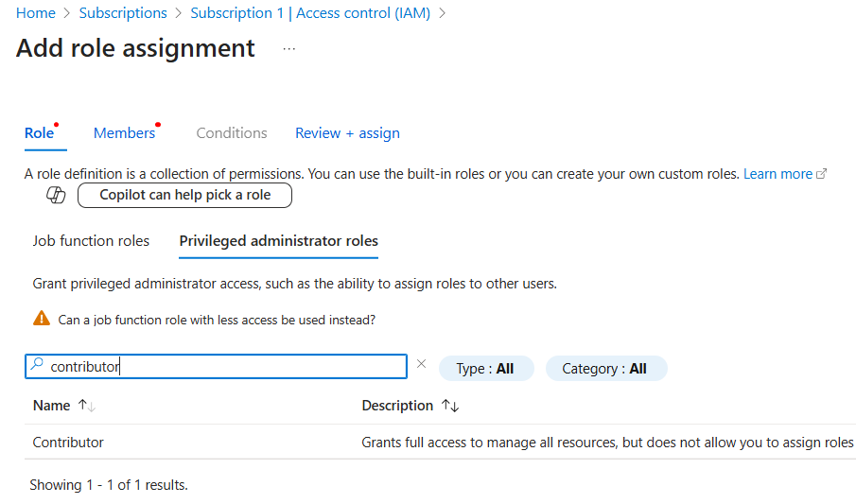Open the Subscription 1 Access control (IAM) breadcrumb

(310, 13)
